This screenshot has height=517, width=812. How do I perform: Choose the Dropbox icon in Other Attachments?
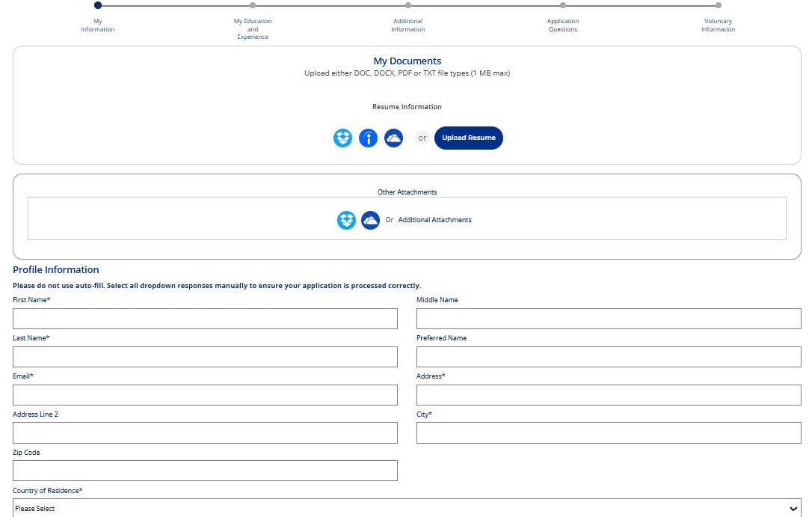point(346,220)
